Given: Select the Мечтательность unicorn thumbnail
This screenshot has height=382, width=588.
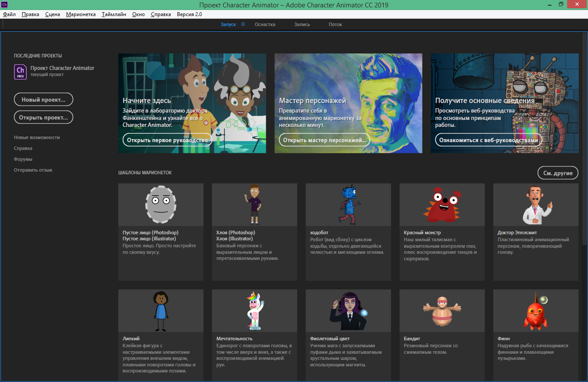Looking at the screenshot, I should tap(254, 311).
